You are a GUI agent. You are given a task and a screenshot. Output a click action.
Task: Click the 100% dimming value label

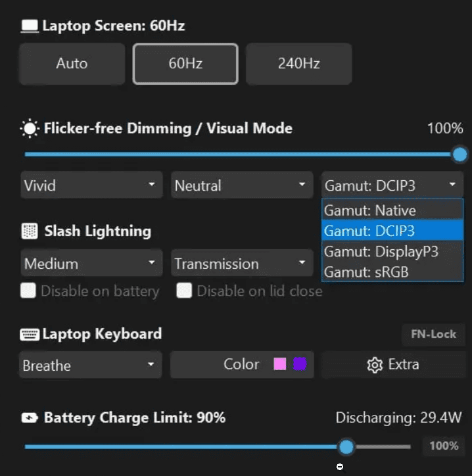click(x=445, y=128)
